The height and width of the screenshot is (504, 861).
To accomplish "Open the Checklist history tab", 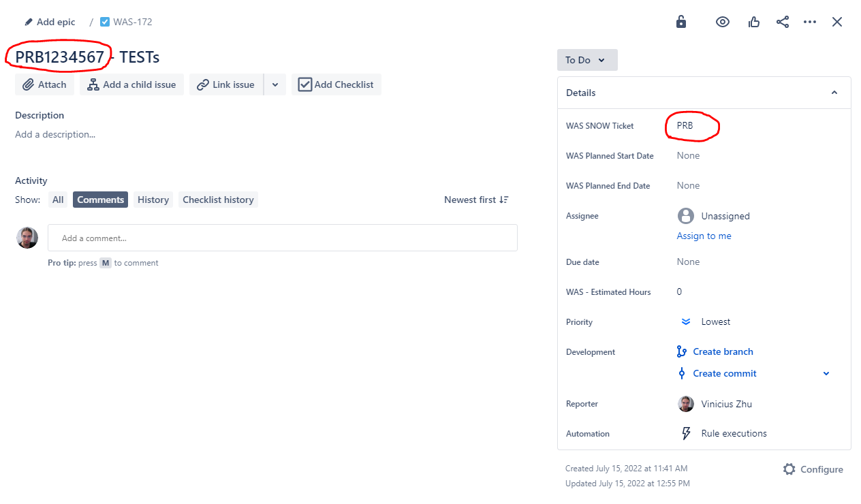I will 218,199.
